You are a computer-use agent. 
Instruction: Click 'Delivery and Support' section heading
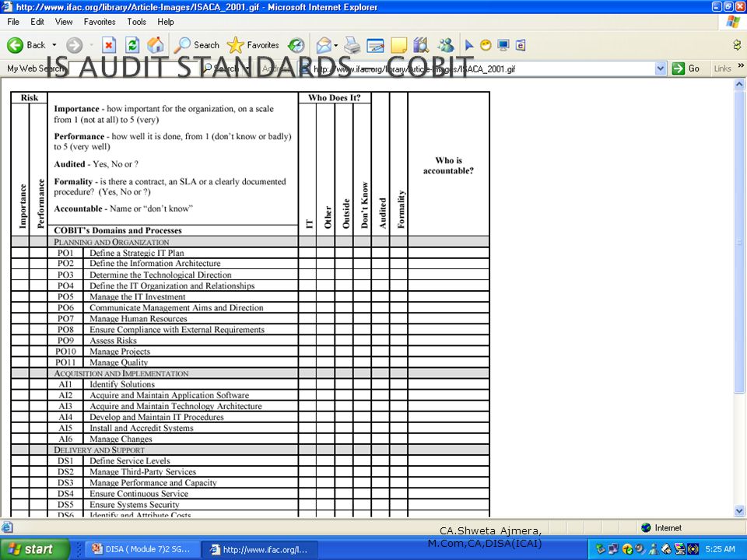(99, 450)
